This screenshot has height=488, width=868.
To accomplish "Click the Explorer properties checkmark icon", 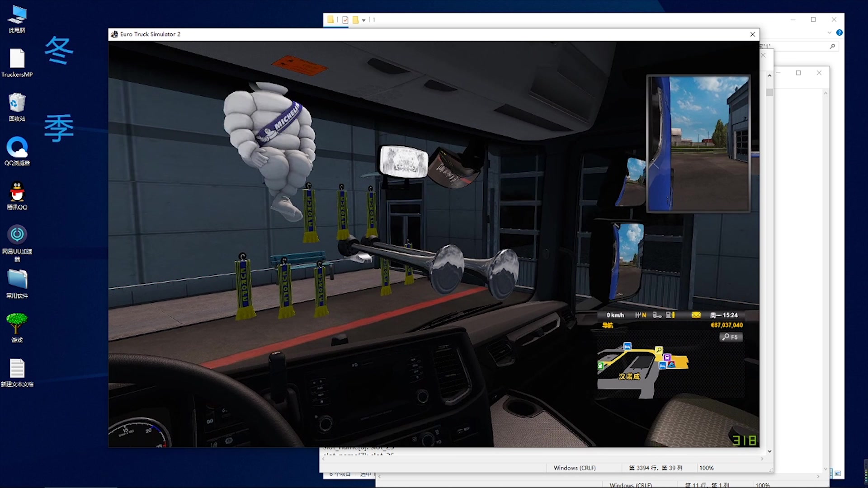I will pyautogui.click(x=345, y=19).
